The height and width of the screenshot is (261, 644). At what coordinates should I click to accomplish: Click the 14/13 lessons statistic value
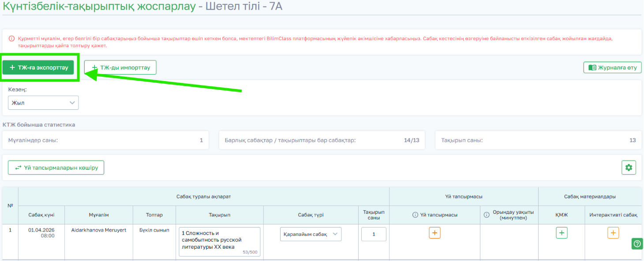pos(412,140)
